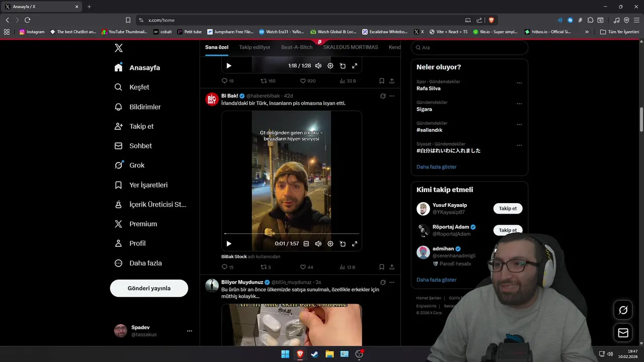Open Bildirimler notifications
The width and height of the screenshot is (644, 362).
[138, 107]
